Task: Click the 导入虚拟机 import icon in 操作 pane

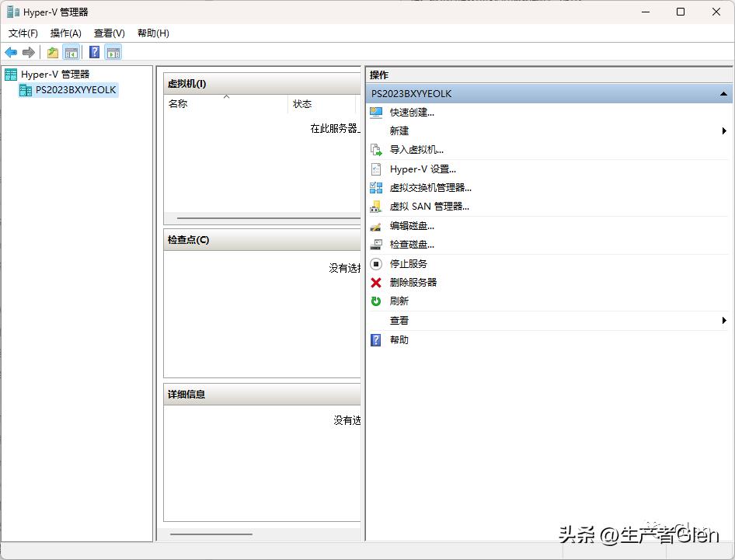Action: point(376,149)
